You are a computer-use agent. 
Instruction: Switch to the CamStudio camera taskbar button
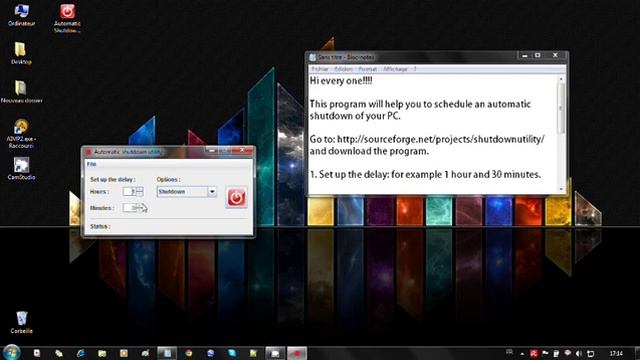point(275,353)
